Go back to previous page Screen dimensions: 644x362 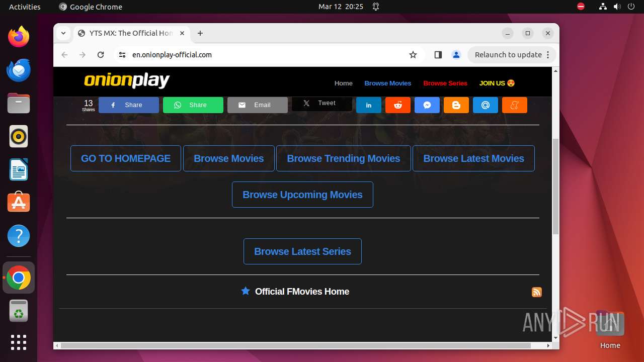pos(64,55)
